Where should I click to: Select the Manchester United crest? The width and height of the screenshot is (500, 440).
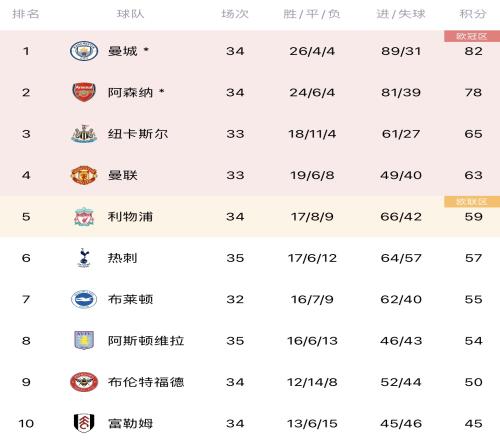84,175
